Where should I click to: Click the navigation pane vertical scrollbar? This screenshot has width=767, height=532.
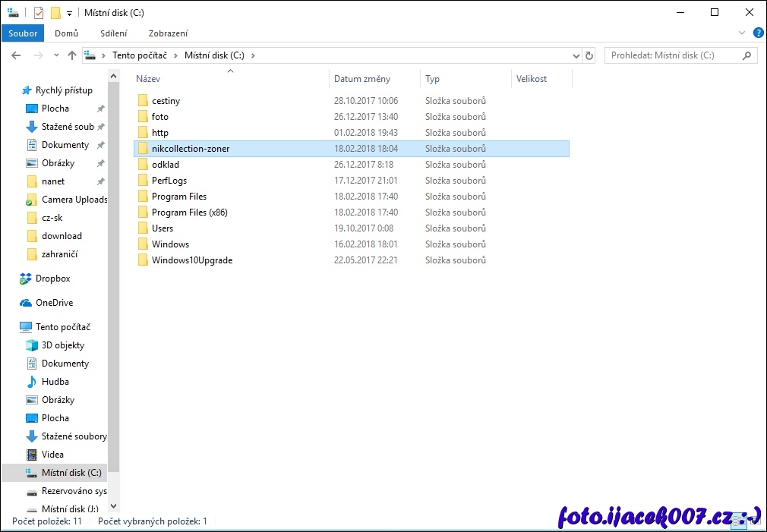click(x=114, y=266)
